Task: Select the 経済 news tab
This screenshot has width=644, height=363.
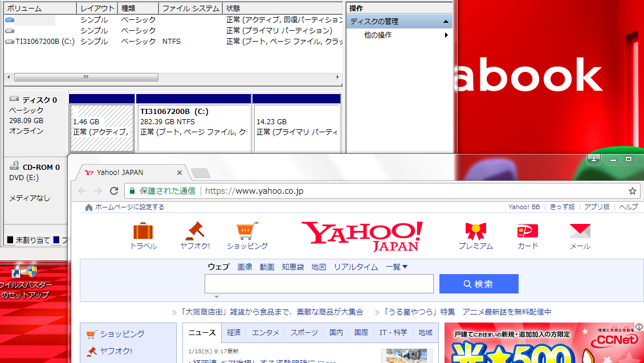Action: 234,333
